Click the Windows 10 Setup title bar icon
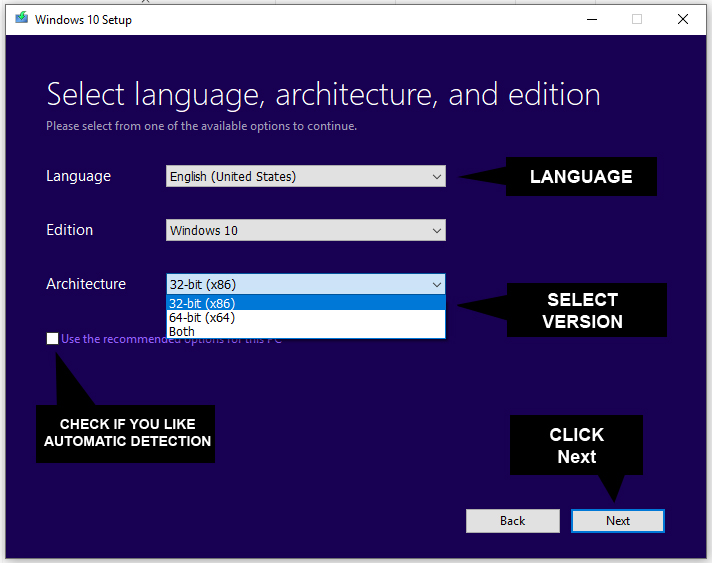This screenshot has width=712, height=563. (x=21, y=18)
